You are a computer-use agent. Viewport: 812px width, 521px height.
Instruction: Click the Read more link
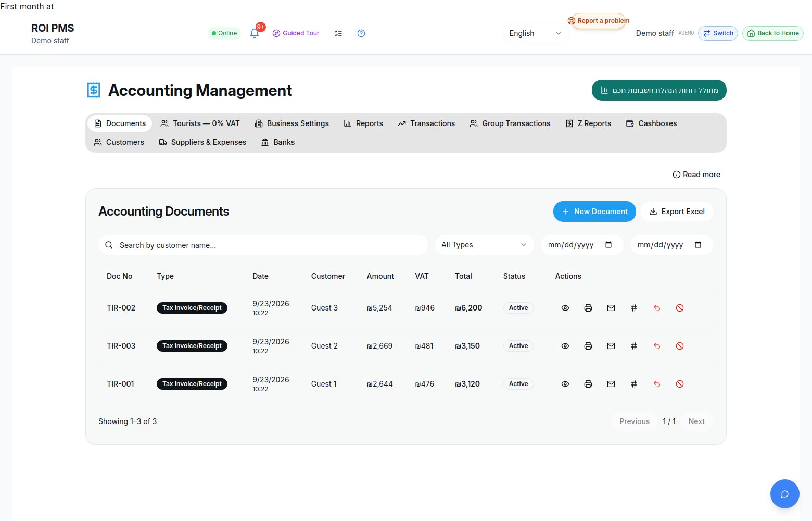coord(696,175)
